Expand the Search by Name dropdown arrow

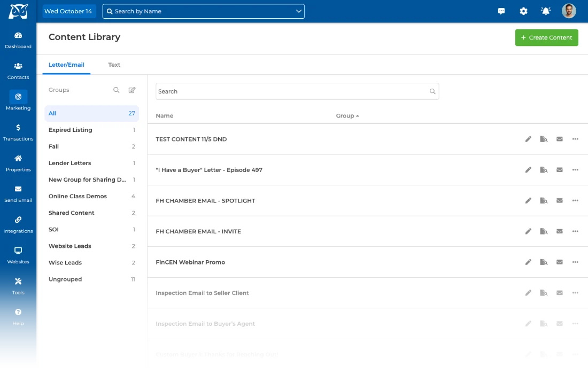(x=298, y=11)
